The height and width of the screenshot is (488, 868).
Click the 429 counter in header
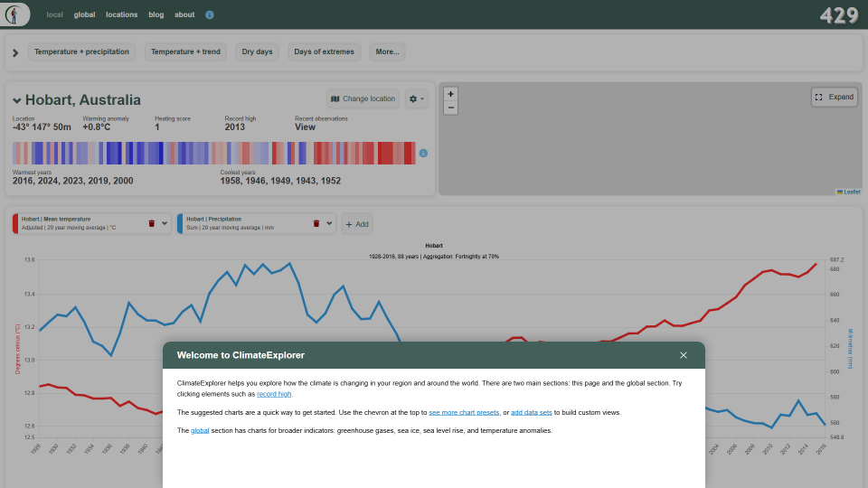pyautogui.click(x=839, y=15)
